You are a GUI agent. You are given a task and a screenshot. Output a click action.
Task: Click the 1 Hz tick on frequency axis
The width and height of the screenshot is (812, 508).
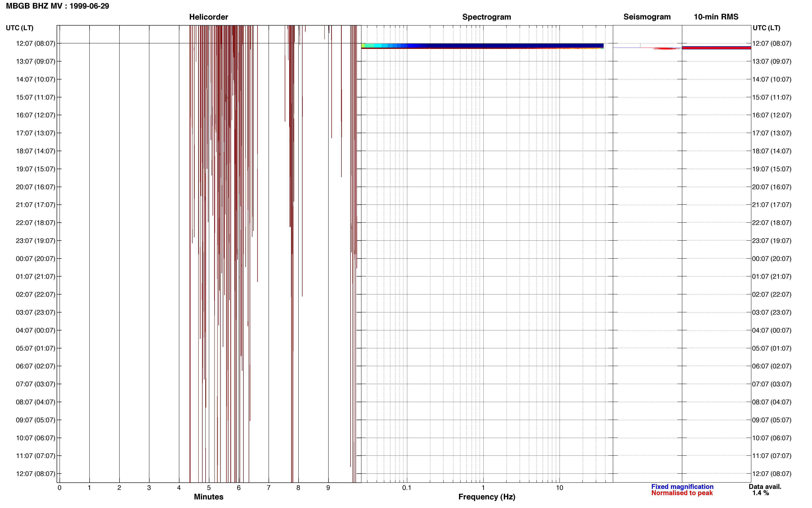(x=483, y=487)
